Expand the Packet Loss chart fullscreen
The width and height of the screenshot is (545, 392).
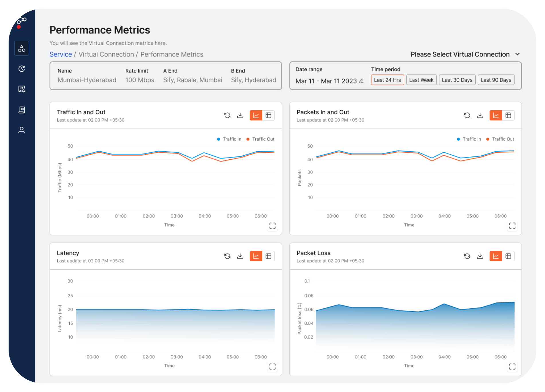(512, 366)
